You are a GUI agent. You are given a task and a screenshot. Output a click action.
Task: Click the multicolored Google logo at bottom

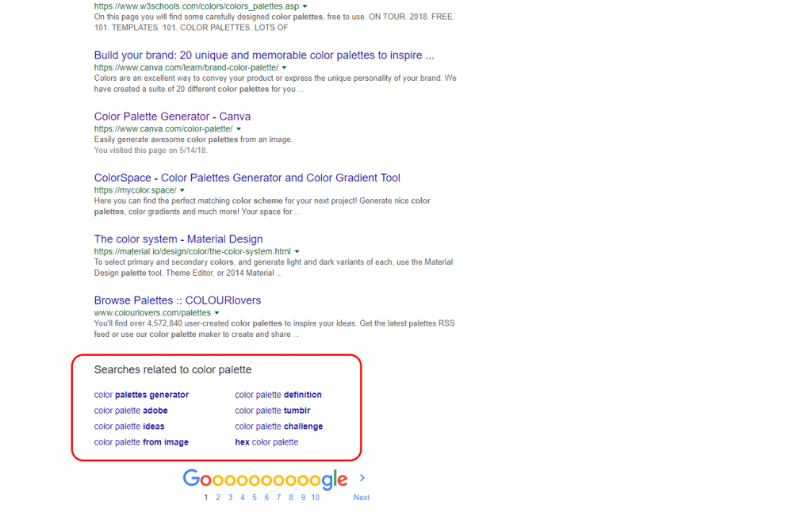tap(265, 479)
